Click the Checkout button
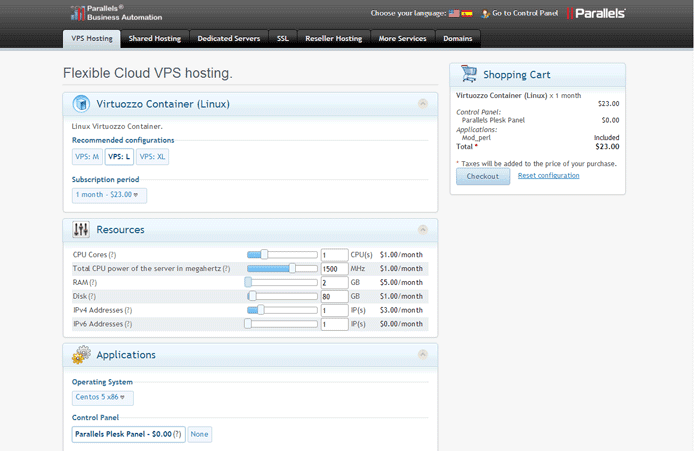The width and height of the screenshot is (694, 451). [x=483, y=176]
